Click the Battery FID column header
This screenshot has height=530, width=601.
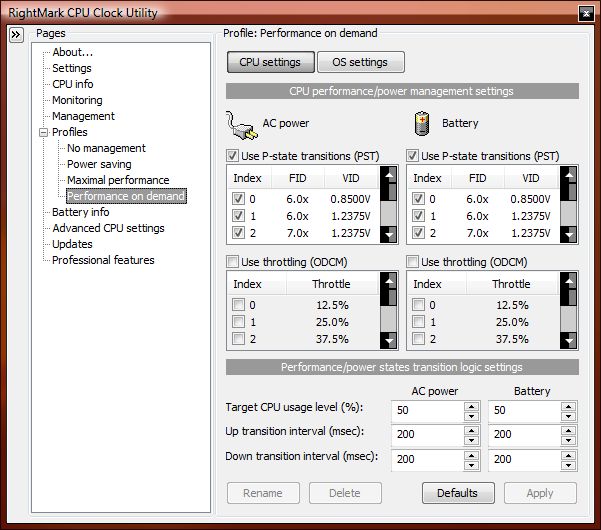click(x=478, y=178)
